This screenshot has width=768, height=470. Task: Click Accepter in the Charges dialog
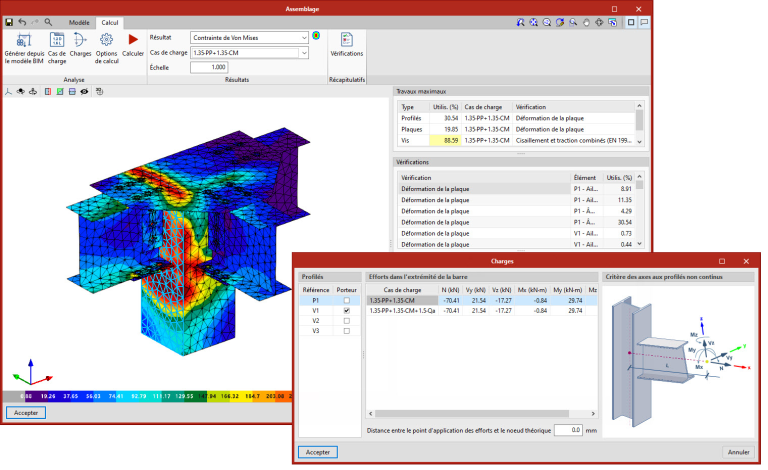pos(317,452)
